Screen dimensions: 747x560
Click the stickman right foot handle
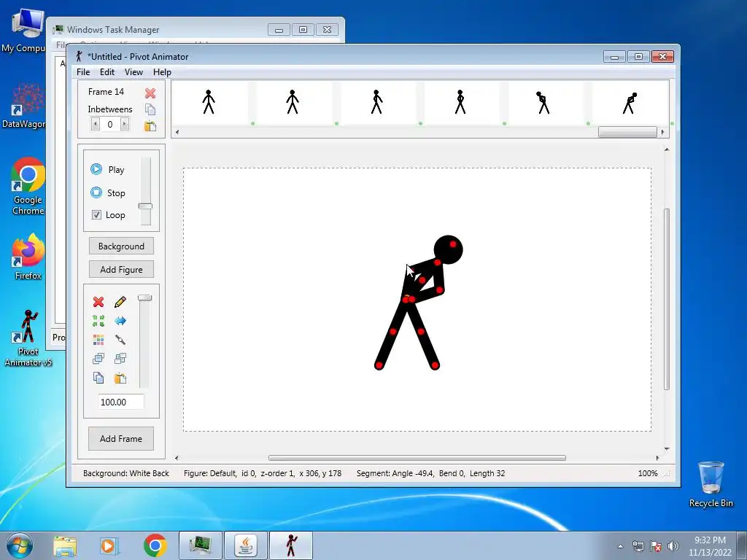(435, 365)
